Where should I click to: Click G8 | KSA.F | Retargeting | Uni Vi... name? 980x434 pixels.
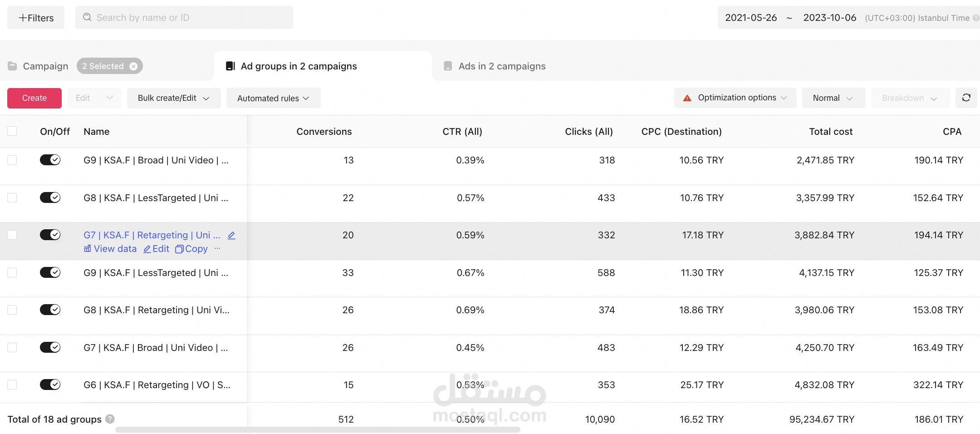pos(157,310)
